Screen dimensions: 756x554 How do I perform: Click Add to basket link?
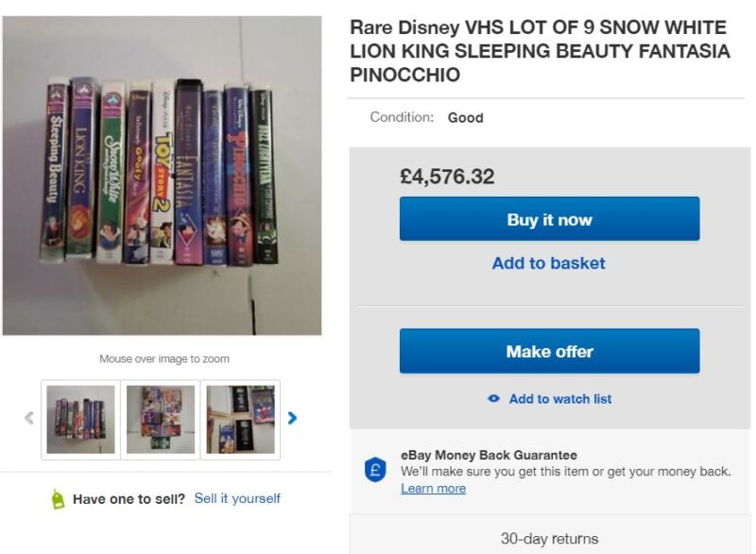tap(549, 263)
